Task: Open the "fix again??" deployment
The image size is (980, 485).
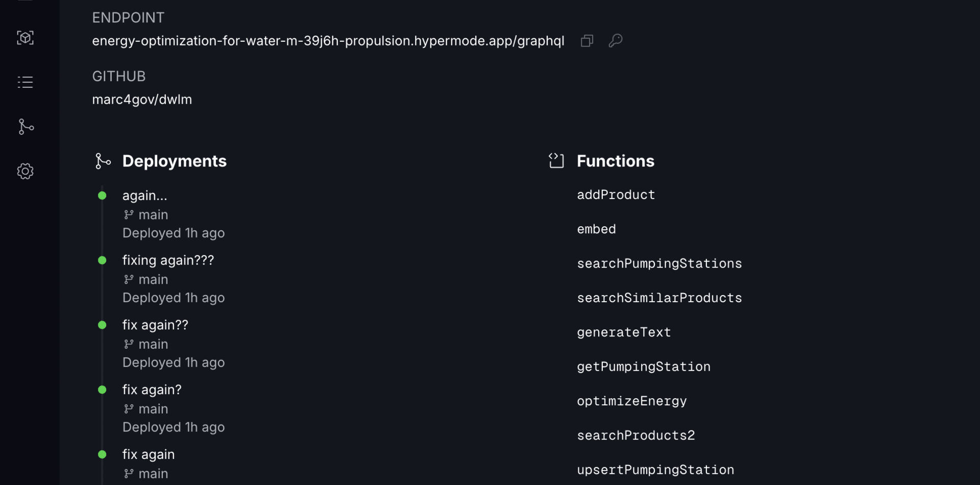Action: [155, 325]
